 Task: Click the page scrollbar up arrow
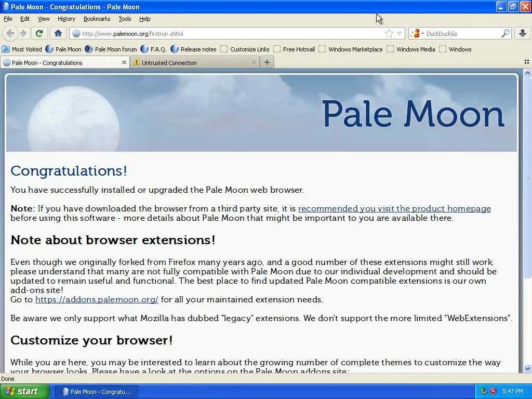point(527,73)
